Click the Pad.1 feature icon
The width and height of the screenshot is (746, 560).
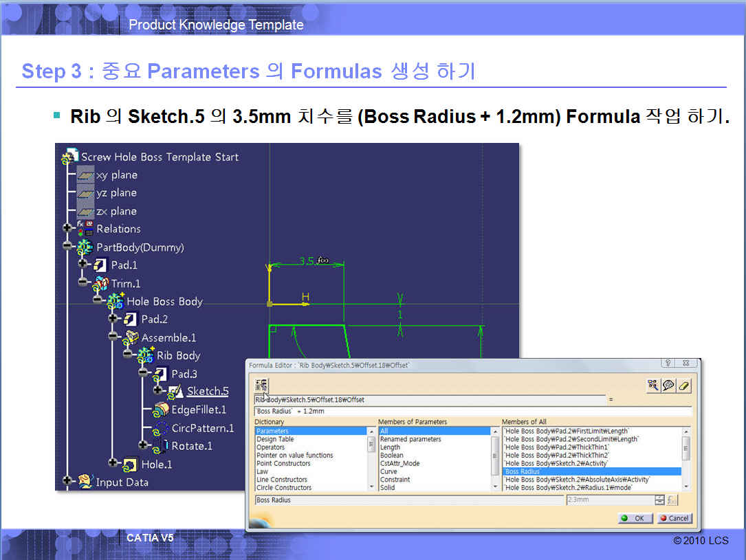point(100,265)
